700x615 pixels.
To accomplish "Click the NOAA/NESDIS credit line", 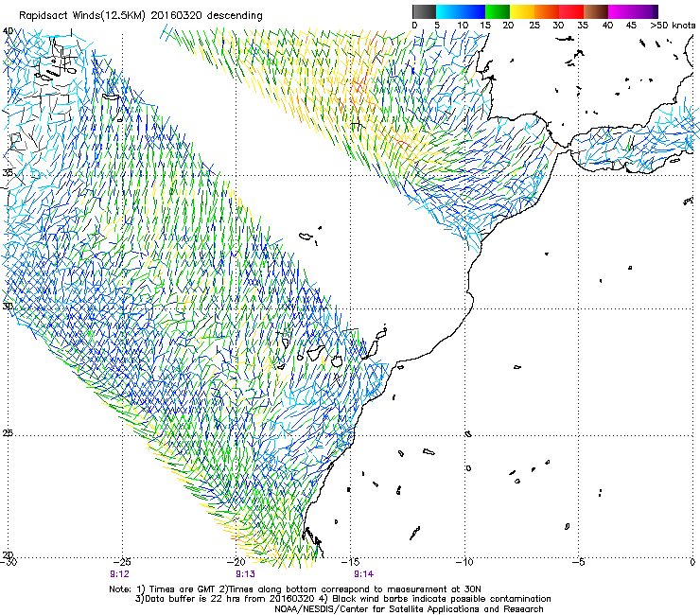I will 409,609.
